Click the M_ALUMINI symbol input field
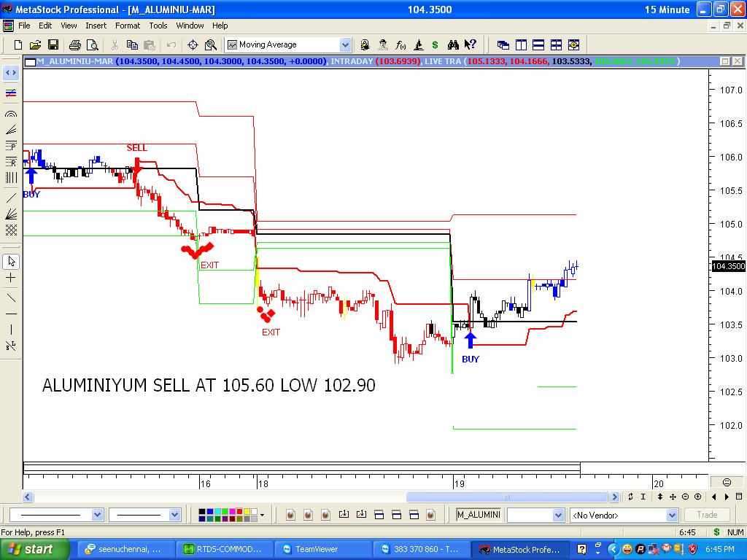Screen dimensions: 747x560 tap(478, 514)
